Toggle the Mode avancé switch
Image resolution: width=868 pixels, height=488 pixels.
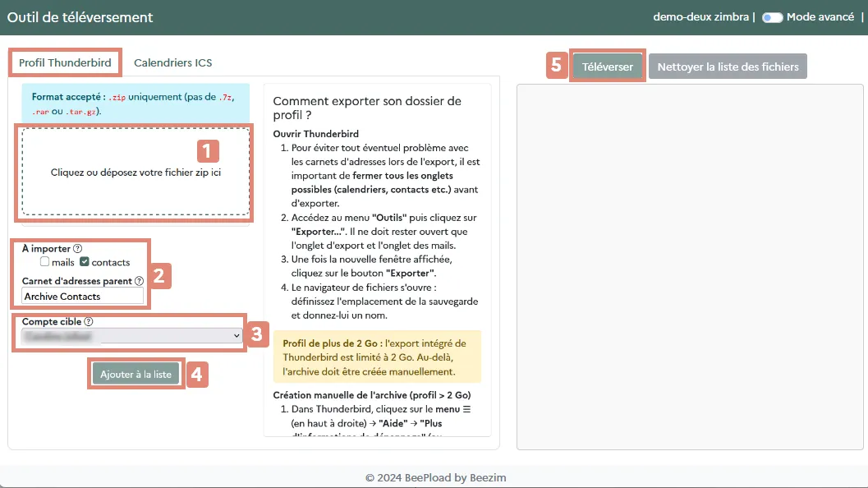[x=772, y=18]
